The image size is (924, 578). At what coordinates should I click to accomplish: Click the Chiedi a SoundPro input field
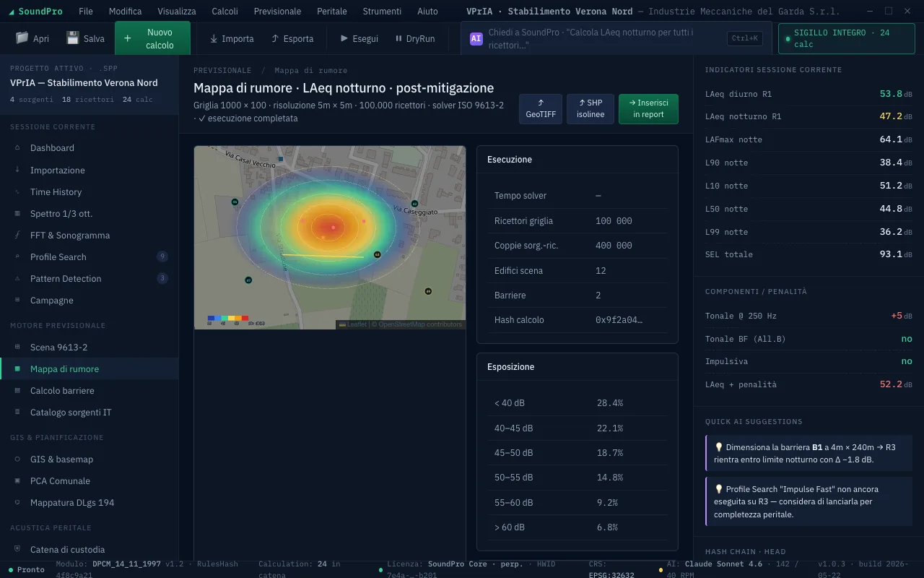616,39
